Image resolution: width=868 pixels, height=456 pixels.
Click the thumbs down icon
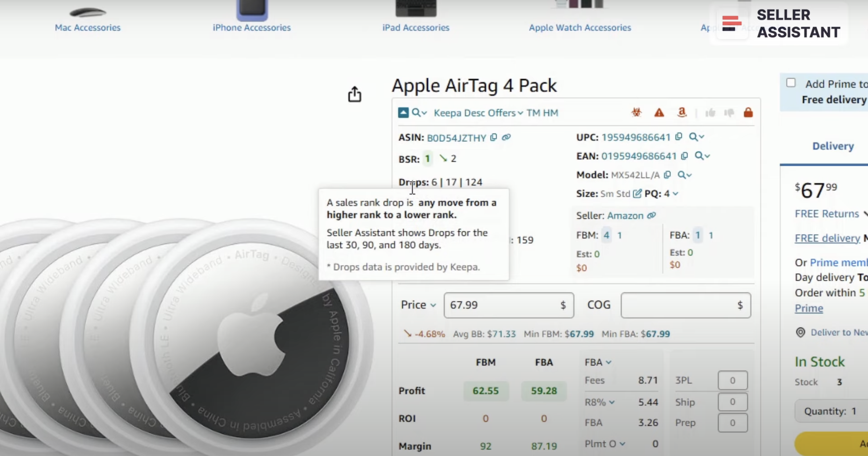(x=729, y=113)
